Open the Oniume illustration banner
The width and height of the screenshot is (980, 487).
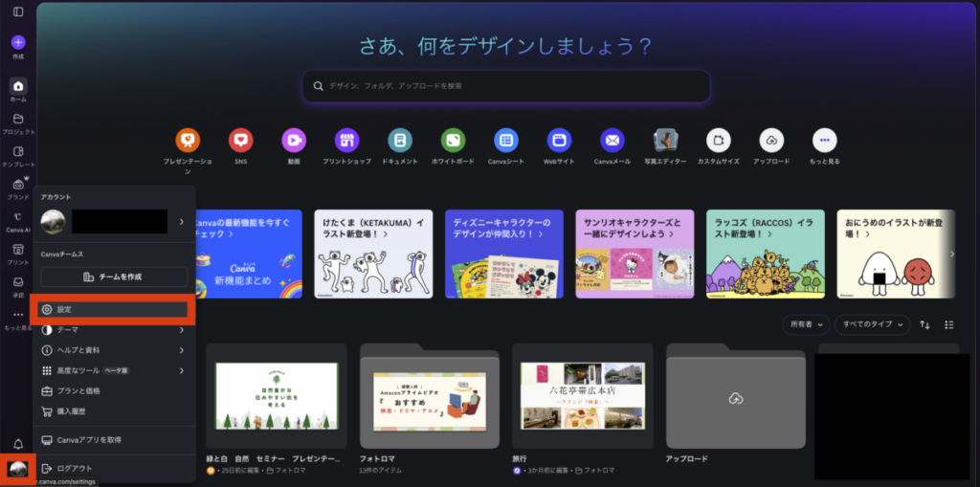click(x=896, y=254)
